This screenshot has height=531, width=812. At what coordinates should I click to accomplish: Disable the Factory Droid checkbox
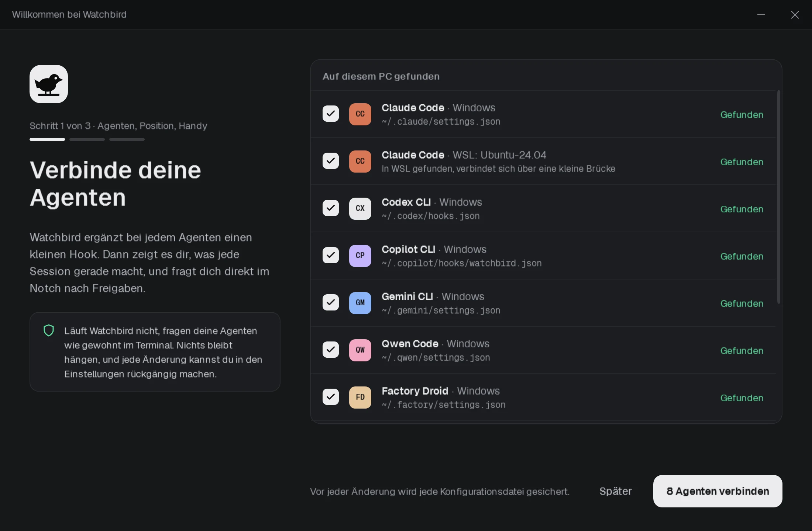331,397
